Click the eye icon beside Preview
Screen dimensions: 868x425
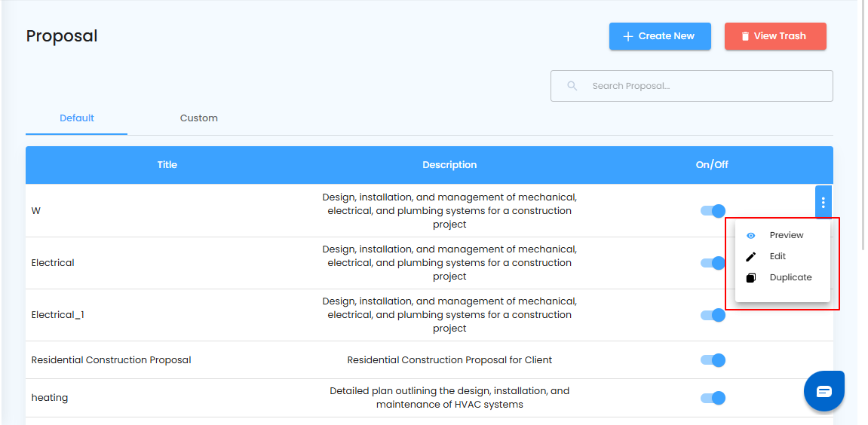[750, 236]
